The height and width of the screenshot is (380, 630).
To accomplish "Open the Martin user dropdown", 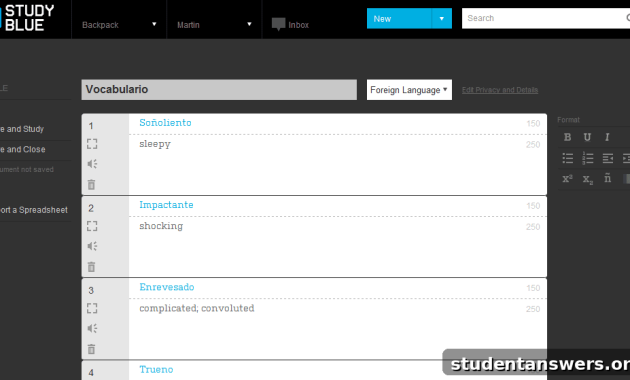I will point(214,25).
